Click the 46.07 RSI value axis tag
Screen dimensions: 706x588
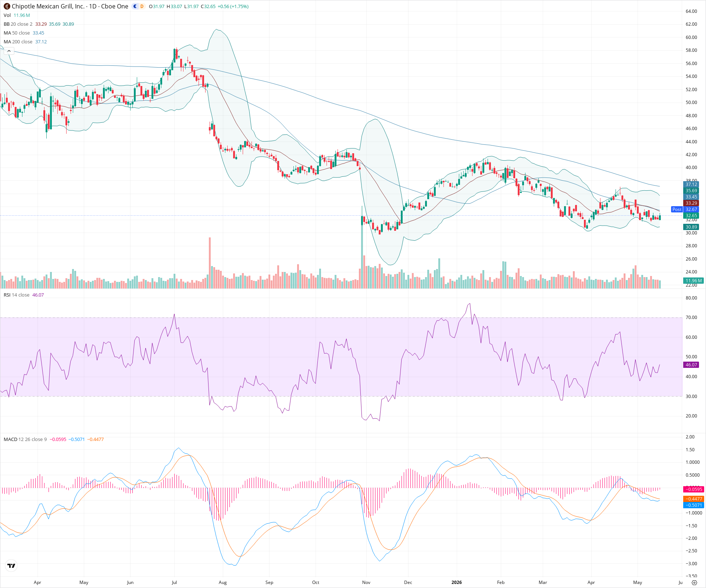[x=691, y=365]
